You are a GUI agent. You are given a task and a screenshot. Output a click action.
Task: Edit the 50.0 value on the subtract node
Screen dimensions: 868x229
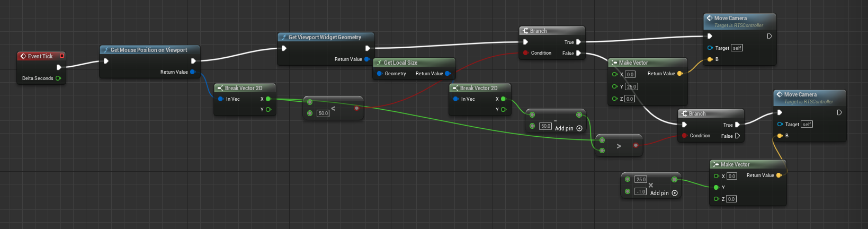pyautogui.click(x=545, y=126)
